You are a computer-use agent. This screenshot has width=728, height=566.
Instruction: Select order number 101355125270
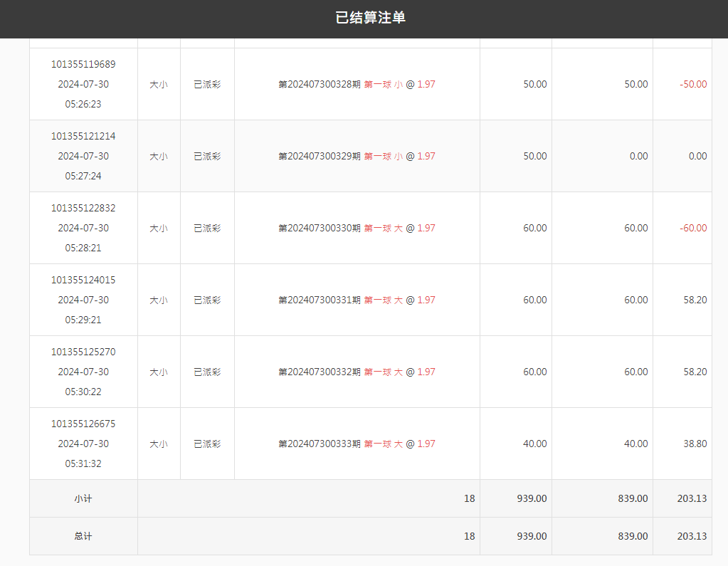pyautogui.click(x=83, y=352)
